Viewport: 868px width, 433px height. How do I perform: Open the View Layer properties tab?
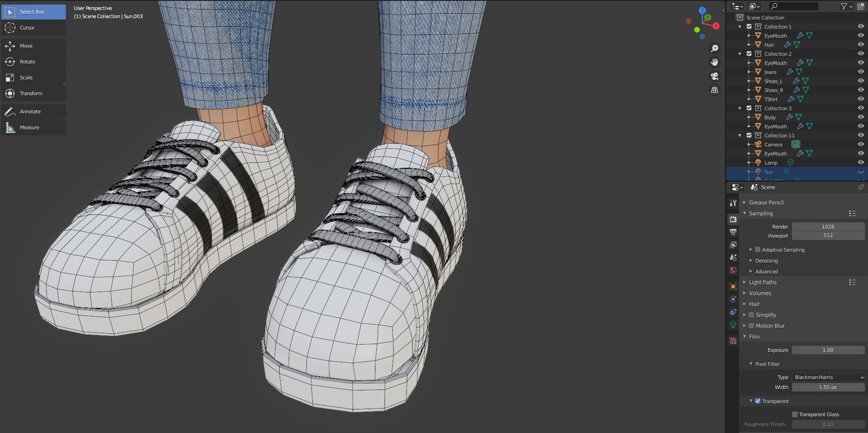pos(733,244)
